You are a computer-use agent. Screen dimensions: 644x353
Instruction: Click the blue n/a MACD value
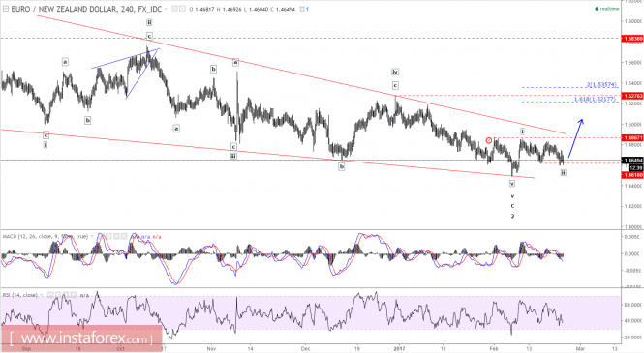point(146,237)
